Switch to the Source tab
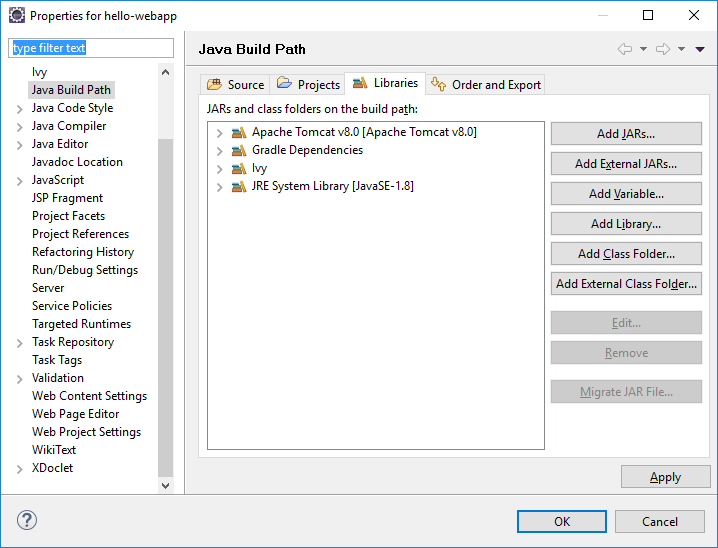This screenshot has width=718, height=548. click(x=235, y=85)
